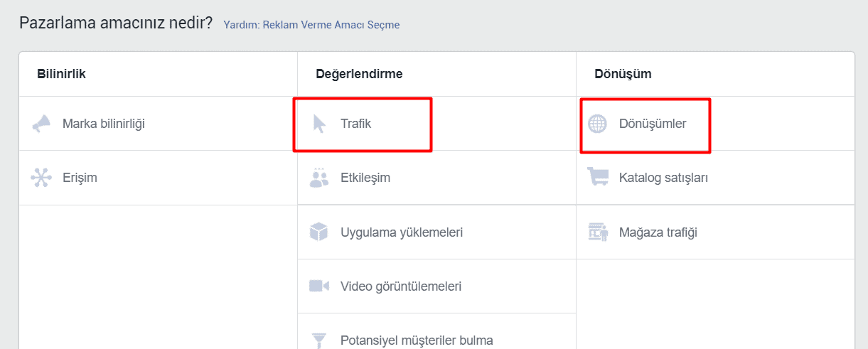Click the Bilinirlik column header
Screen dimensions: 868x349
click(x=62, y=74)
